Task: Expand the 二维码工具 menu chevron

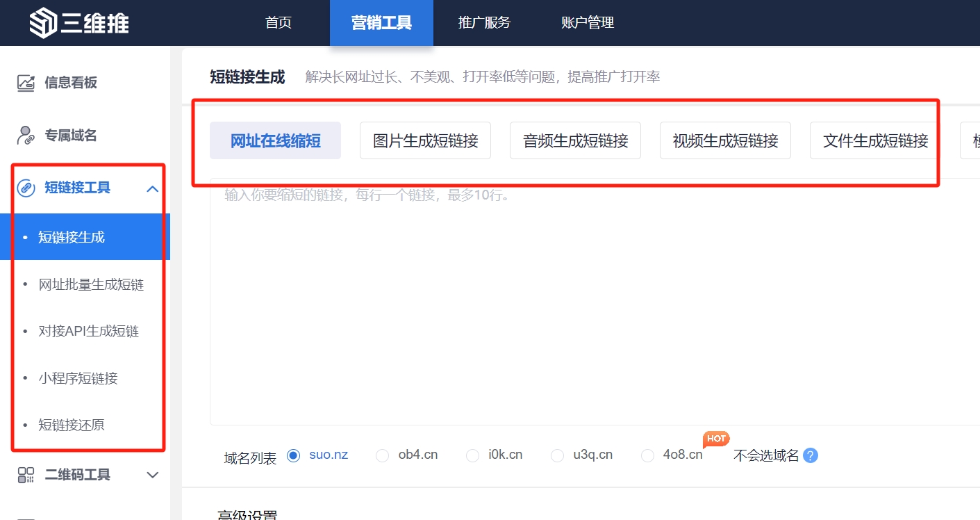Action: click(153, 475)
